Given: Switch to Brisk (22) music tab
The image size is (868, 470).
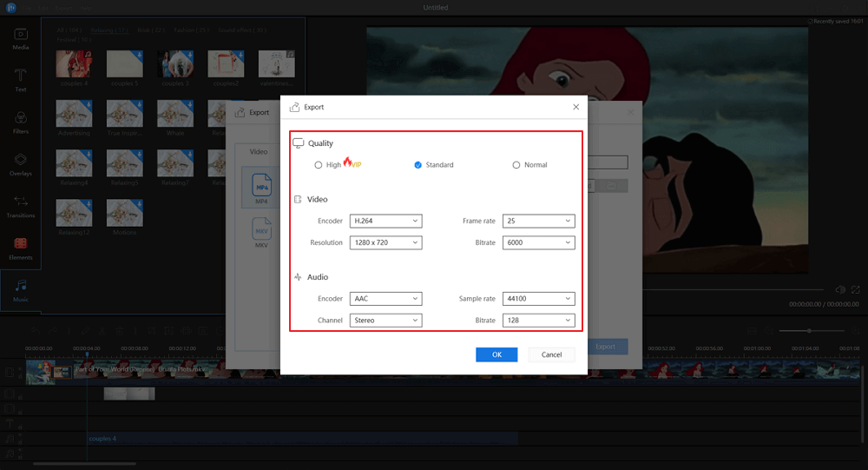Looking at the screenshot, I should pyautogui.click(x=151, y=30).
